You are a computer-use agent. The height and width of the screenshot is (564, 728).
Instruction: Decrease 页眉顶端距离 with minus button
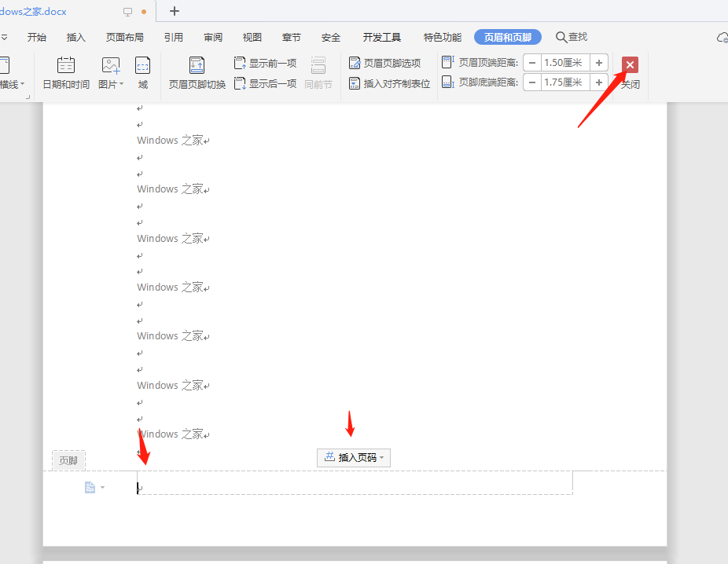point(532,63)
